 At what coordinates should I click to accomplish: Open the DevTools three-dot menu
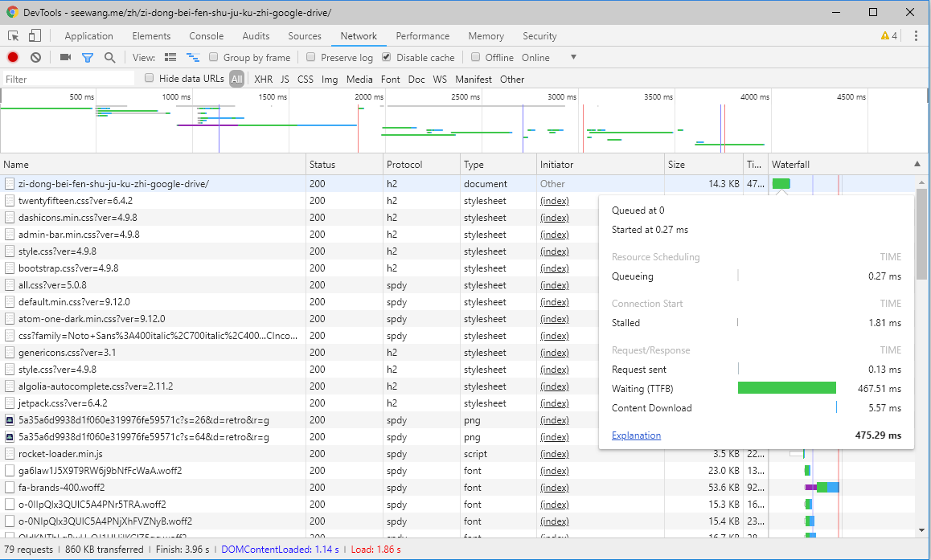(917, 35)
